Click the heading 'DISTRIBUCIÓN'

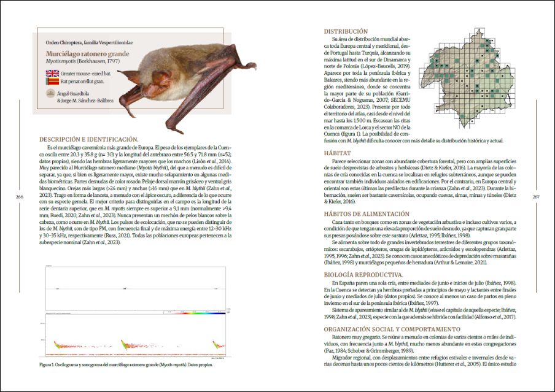[x=346, y=31]
